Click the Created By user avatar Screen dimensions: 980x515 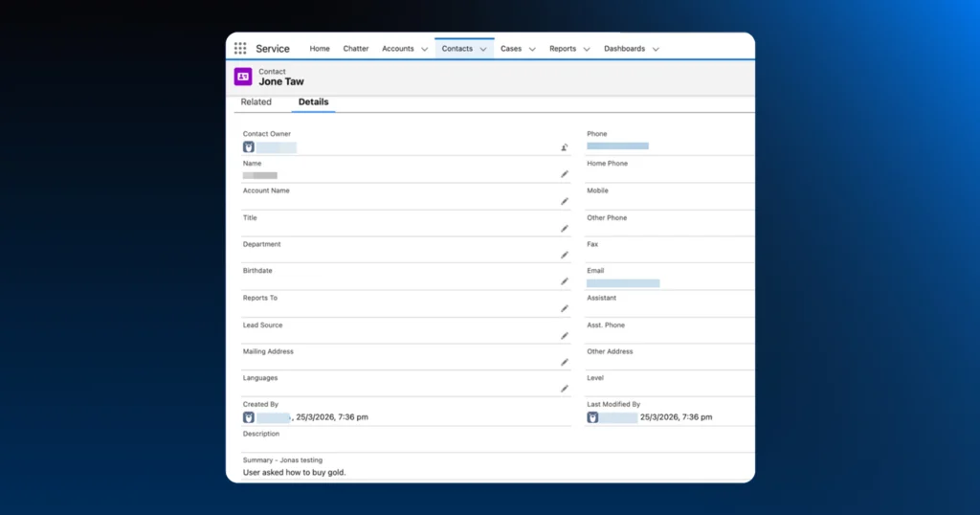coord(249,417)
